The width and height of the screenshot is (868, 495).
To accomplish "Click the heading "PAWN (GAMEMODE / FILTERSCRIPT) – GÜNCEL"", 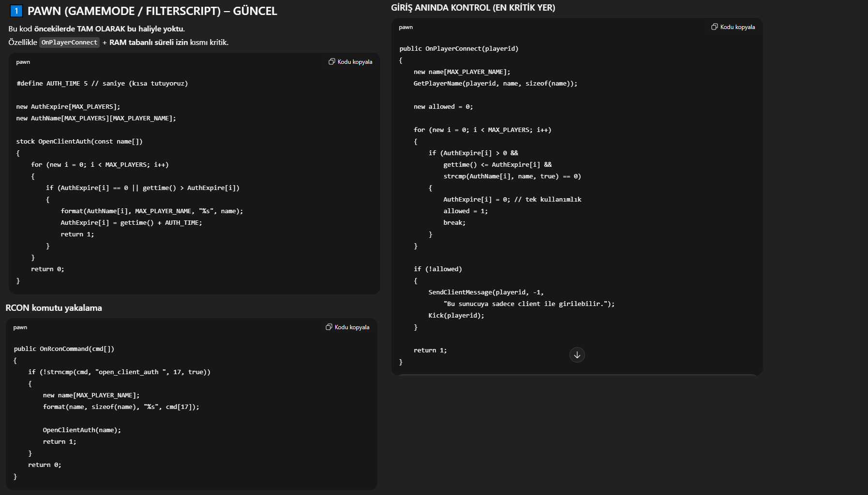I will pos(152,11).
